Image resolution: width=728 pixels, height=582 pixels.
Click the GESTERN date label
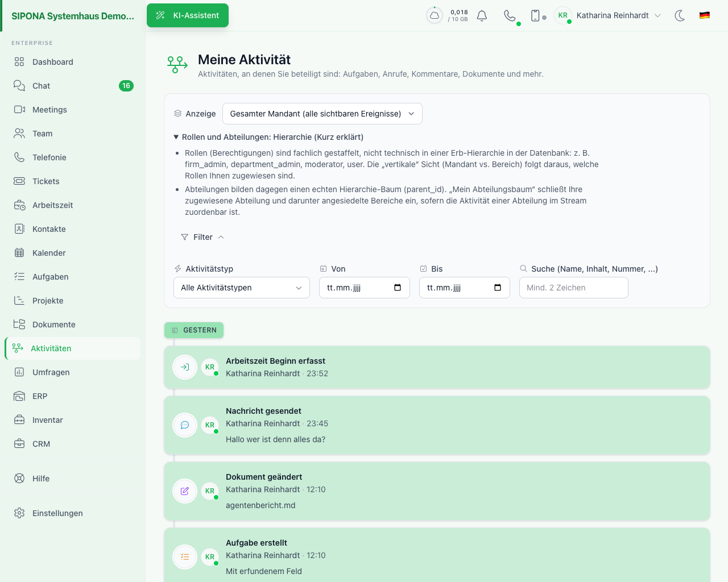(x=194, y=330)
